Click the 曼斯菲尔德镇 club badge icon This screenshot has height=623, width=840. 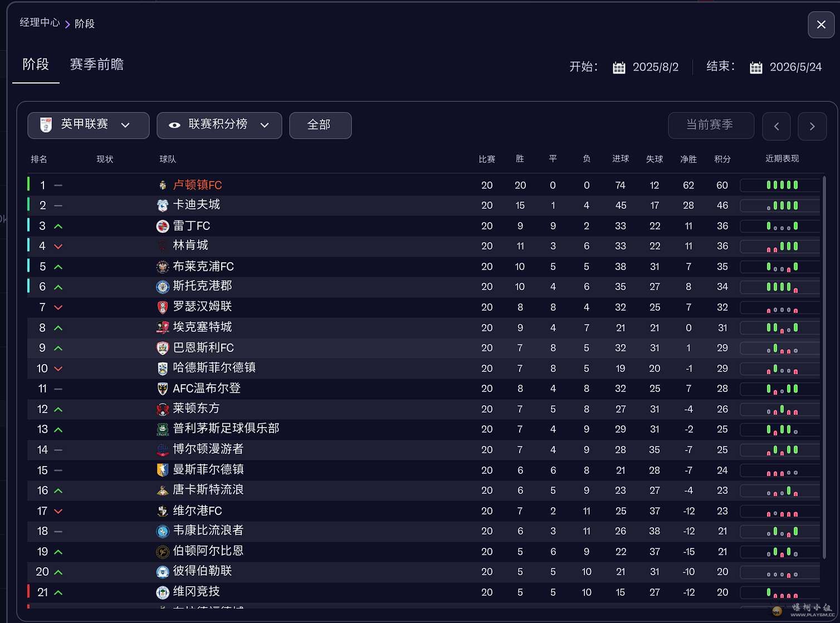(163, 470)
